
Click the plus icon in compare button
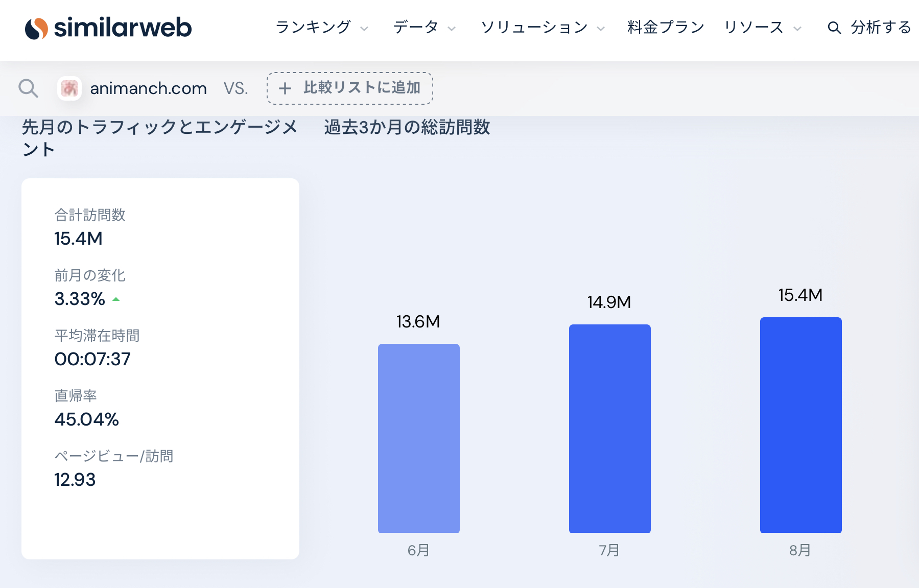pyautogui.click(x=285, y=88)
